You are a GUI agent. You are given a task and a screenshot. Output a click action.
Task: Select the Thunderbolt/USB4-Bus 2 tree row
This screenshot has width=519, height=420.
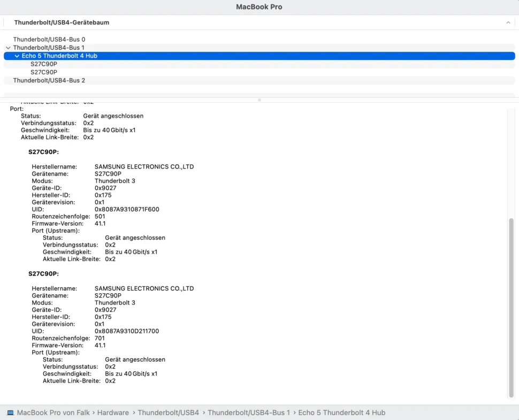pos(259,80)
